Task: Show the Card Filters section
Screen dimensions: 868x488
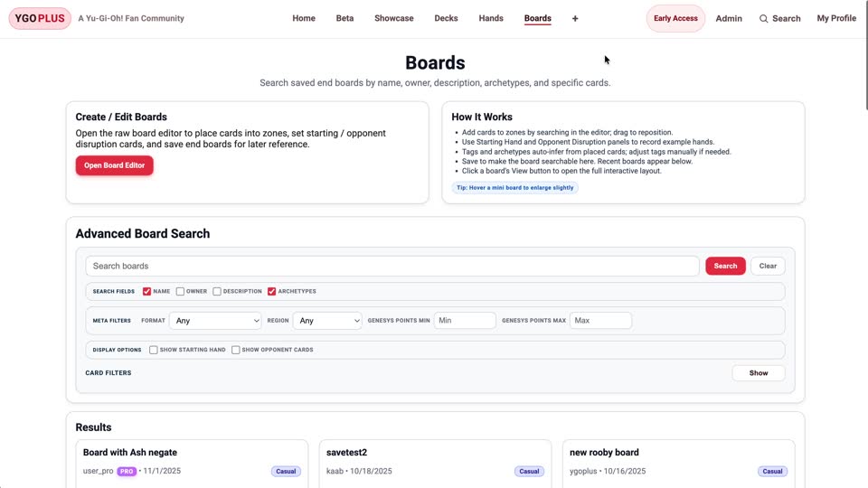Action: coord(759,373)
